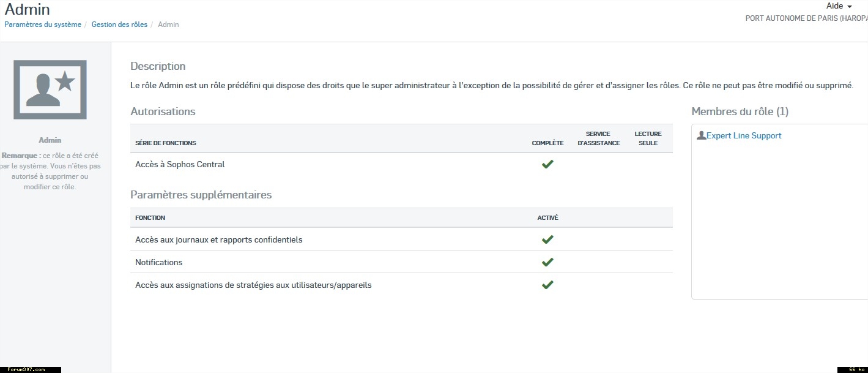Image resolution: width=868 pixels, height=373 pixels.
Task: Navigate to Gestion des rôles breadcrumb
Action: coord(119,24)
